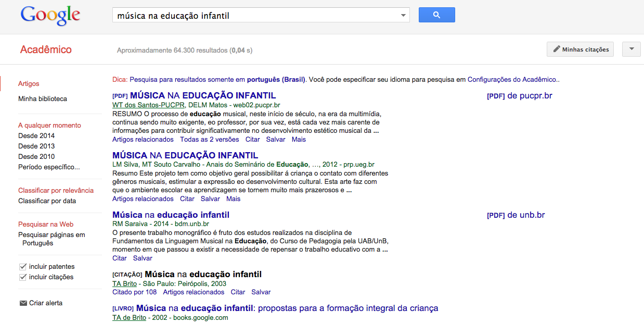Click Salvar under the RM Saraiva result
This screenshot has height=323, width=644.
point(143,258)
